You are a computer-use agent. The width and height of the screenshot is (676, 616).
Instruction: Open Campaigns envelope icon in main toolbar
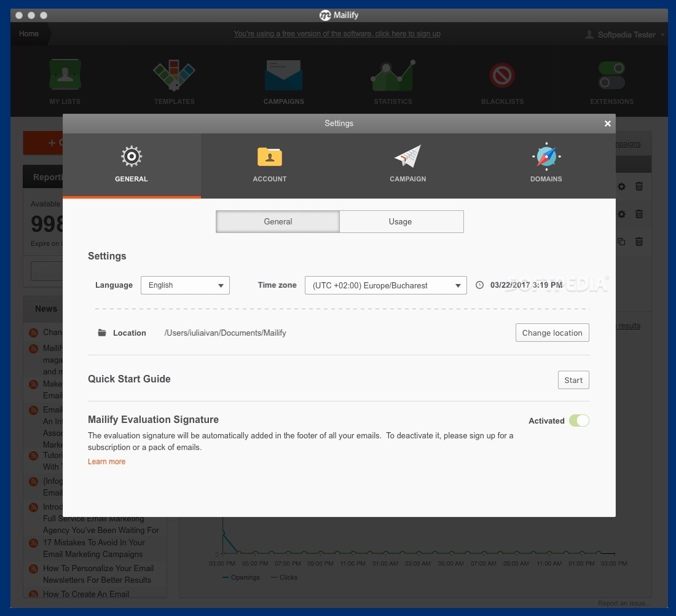click(x=284, y=76)
